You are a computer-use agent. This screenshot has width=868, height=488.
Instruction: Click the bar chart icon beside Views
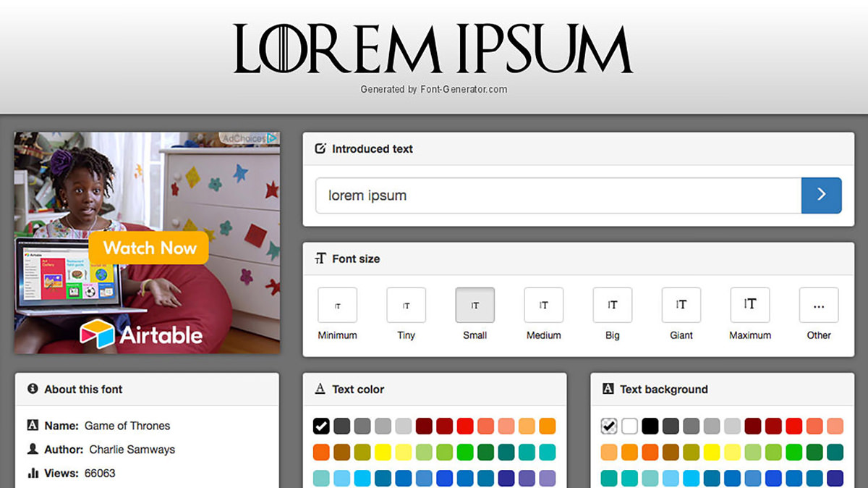pos(33,473)
